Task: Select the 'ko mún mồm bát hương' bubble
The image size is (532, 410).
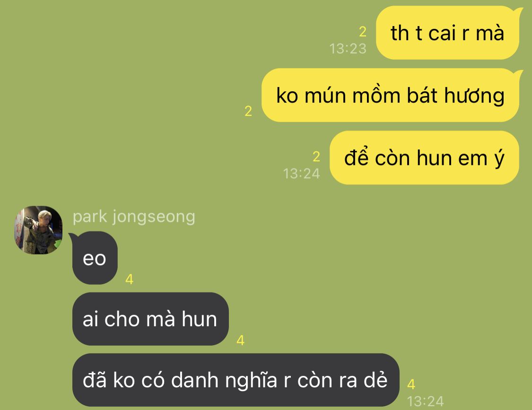Action: [x=391, y=96]
